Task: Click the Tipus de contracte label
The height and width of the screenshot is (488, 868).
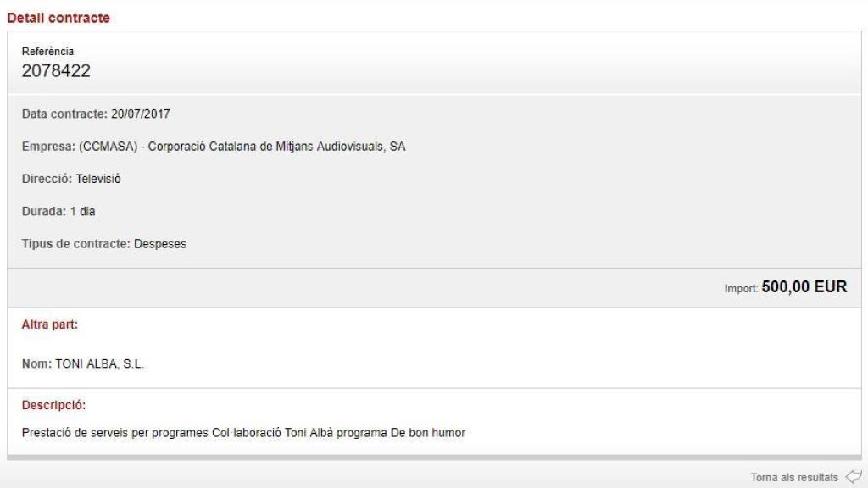Action: pyautogui.click(x=75, y=244)
